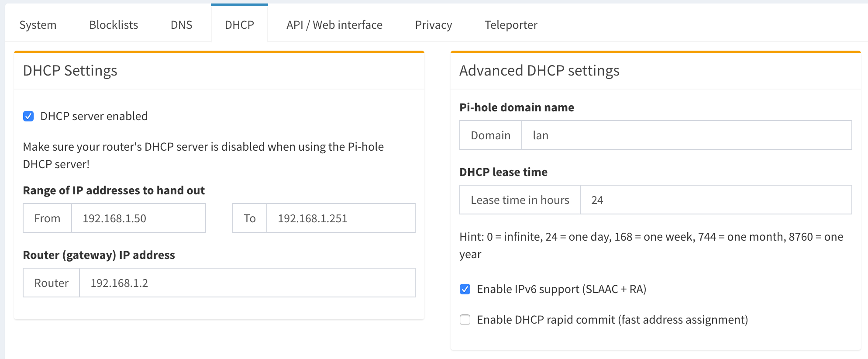The height and width of the screenshot is (359, 868).
Task: Click the DHCP Settings panel heading
Action: pyautogui.click(x=70, y=70)
